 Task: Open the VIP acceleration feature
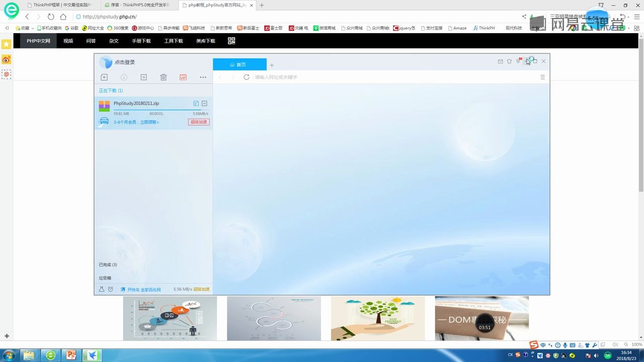click(183, 77)
